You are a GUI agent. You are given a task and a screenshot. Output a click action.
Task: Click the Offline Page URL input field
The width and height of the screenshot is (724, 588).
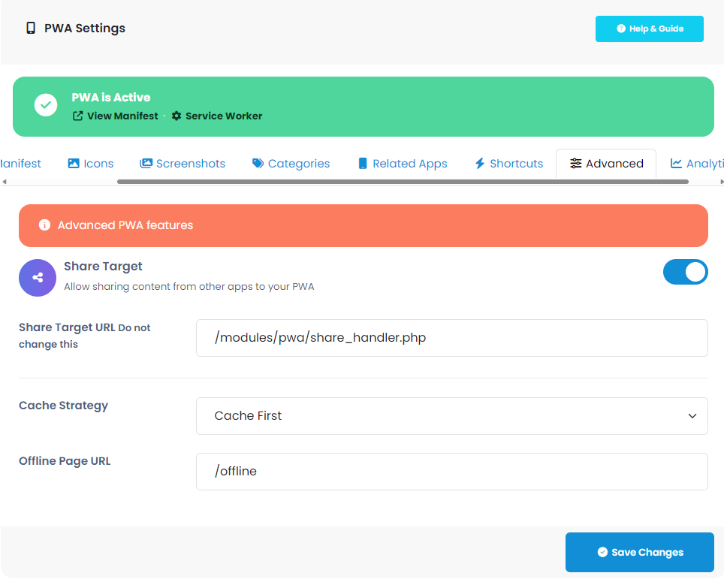(x=451, y=471)
